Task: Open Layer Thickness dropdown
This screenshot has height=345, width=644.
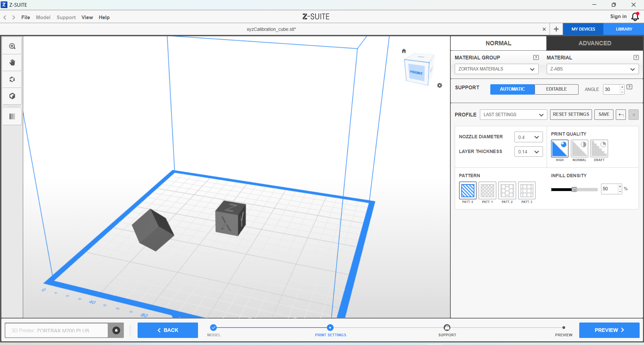Action: point(529,152)
